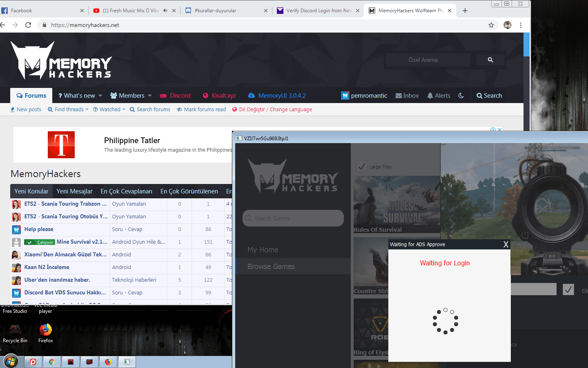Click the Chrome taskbar button

(52, 362)
